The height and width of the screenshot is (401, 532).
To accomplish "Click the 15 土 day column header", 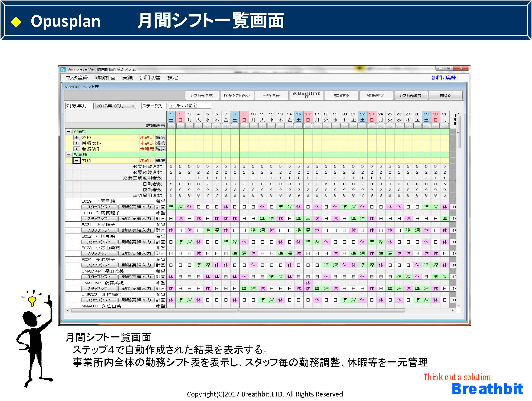I will (x=299, y=117).
